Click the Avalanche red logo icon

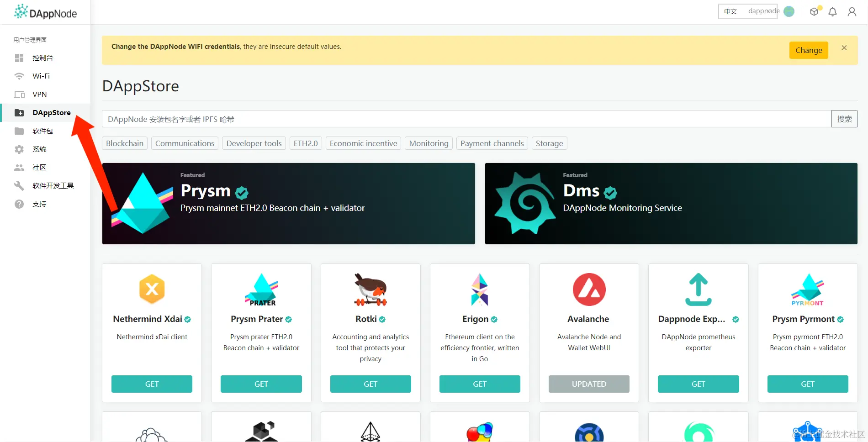click(589, 289)
